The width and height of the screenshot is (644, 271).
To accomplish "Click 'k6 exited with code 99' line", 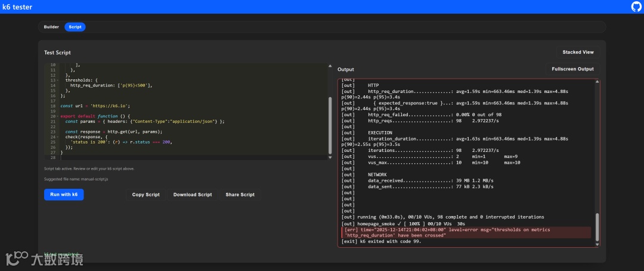I will pyautogui.click(x=382, y=241).
